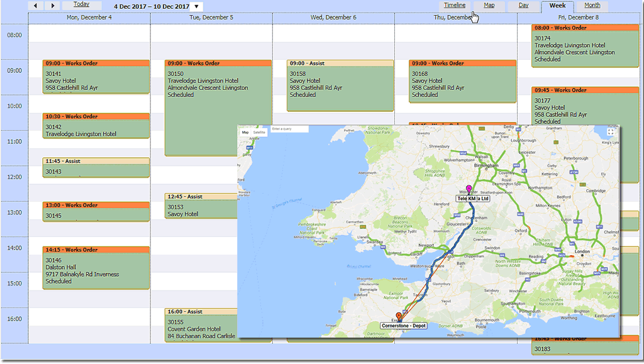Click the Enter a query search field

coord(289,129)
